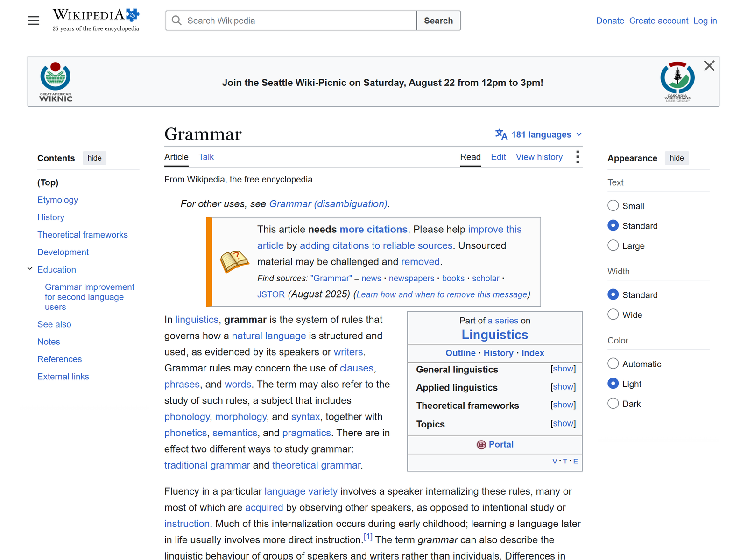Jump to See also section
This screenshot has width=747, height=560.
(54, 324)
